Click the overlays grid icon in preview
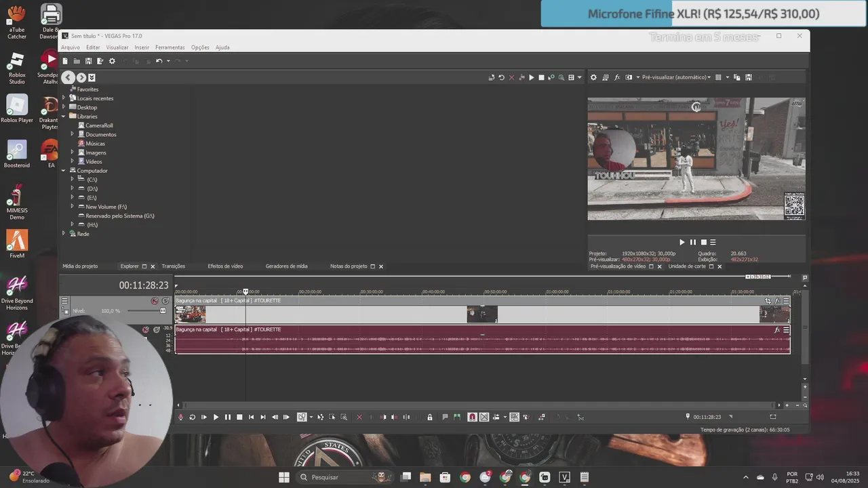The height and width of the screenshot is (488, 868). (x=718, y=77)
